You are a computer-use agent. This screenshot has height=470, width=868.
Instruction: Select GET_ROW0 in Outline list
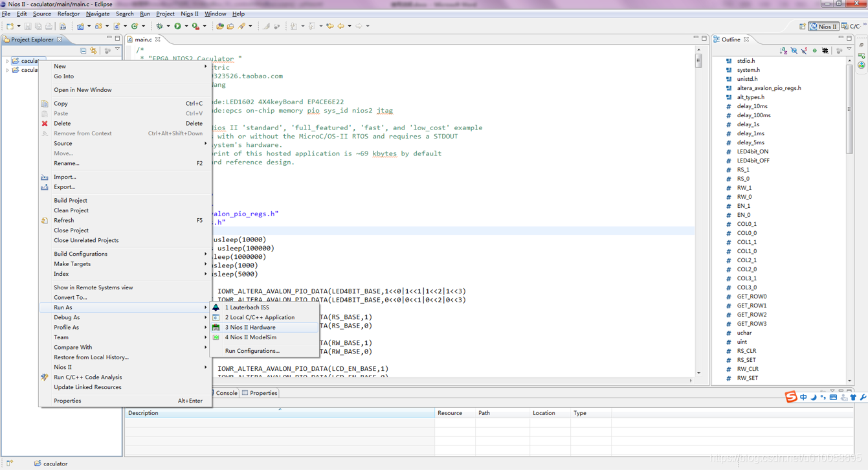click(x=751, y=297)
